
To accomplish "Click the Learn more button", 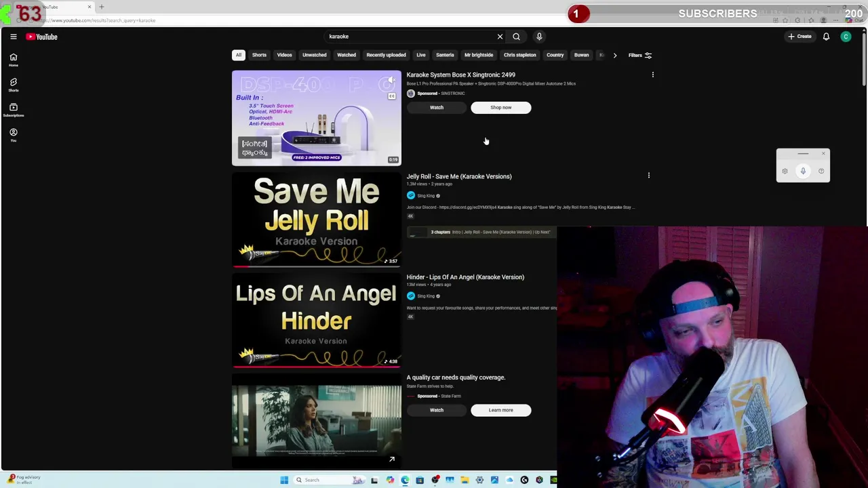I will tap(501, 409).
